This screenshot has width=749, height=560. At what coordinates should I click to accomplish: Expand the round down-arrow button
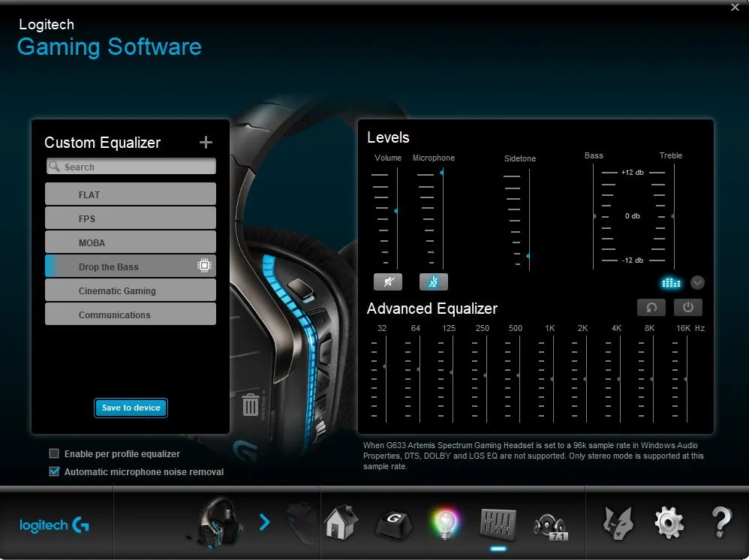click(x=697, y=283)
